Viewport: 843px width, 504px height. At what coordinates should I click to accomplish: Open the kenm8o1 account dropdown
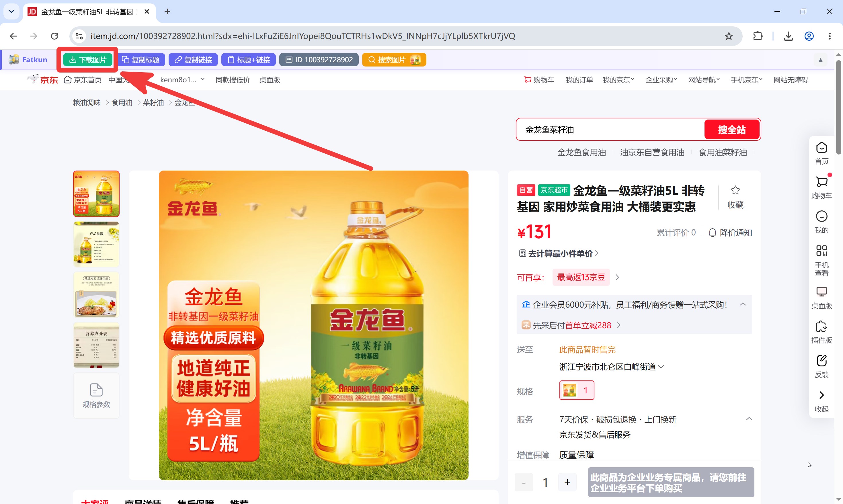pyautogui.click(x=182, y=80)
